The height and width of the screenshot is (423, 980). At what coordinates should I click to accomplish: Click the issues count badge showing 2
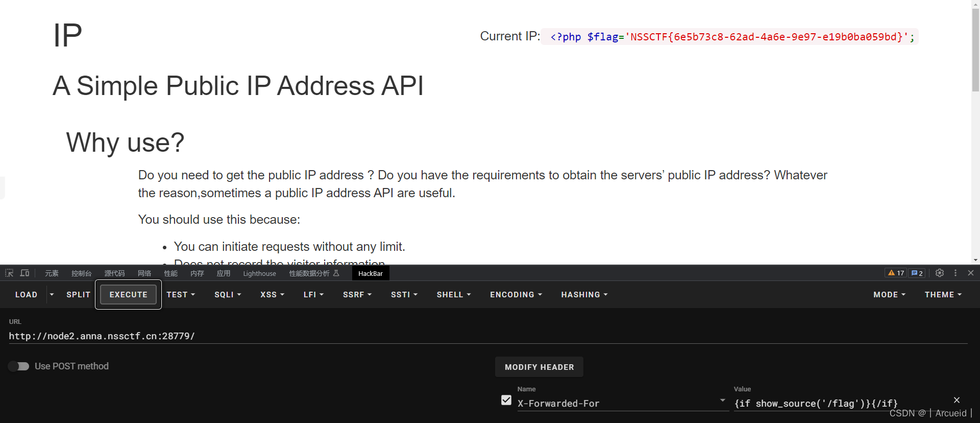(917, 273)
